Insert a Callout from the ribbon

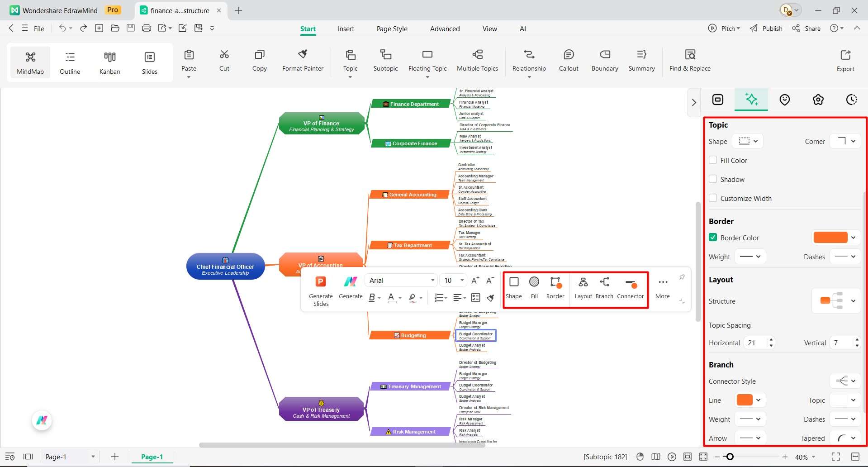tap(568, 61)
